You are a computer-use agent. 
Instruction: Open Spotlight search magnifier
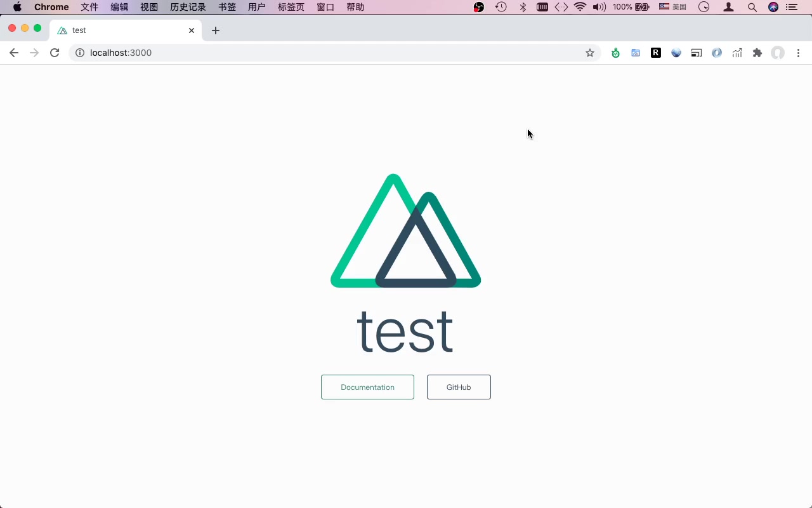[x=752, y=7]
